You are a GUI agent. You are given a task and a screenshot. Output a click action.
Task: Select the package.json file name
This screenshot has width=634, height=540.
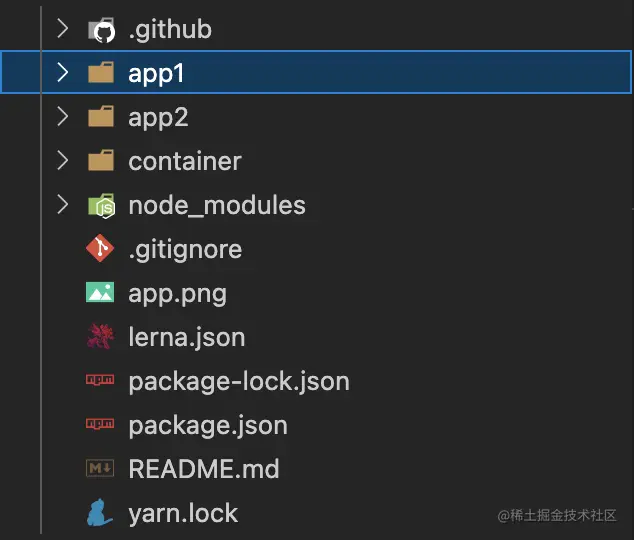(208, 425)
